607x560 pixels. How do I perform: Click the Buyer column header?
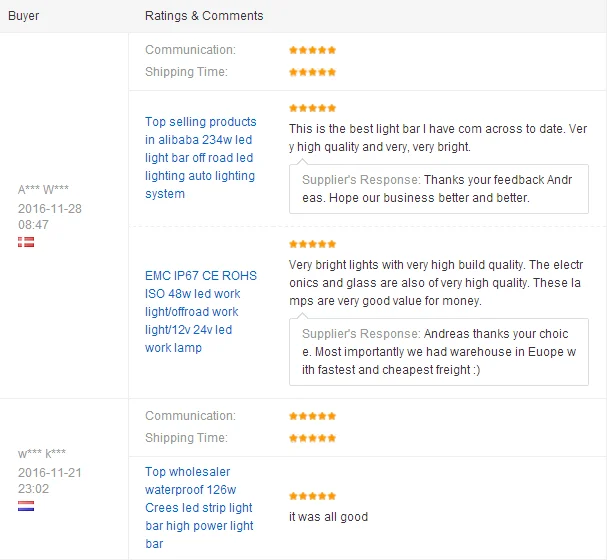23,16
